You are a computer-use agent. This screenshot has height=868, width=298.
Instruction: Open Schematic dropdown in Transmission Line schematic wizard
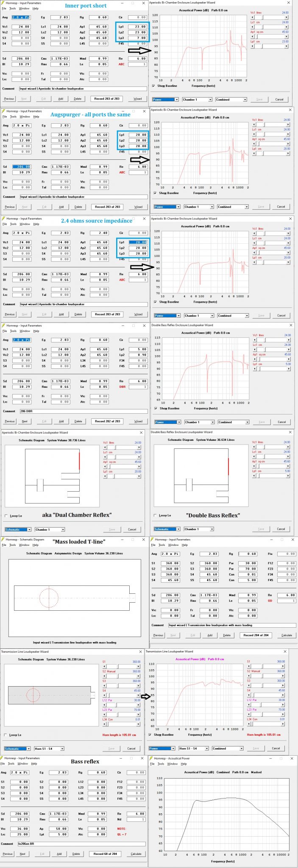(17, 748)
